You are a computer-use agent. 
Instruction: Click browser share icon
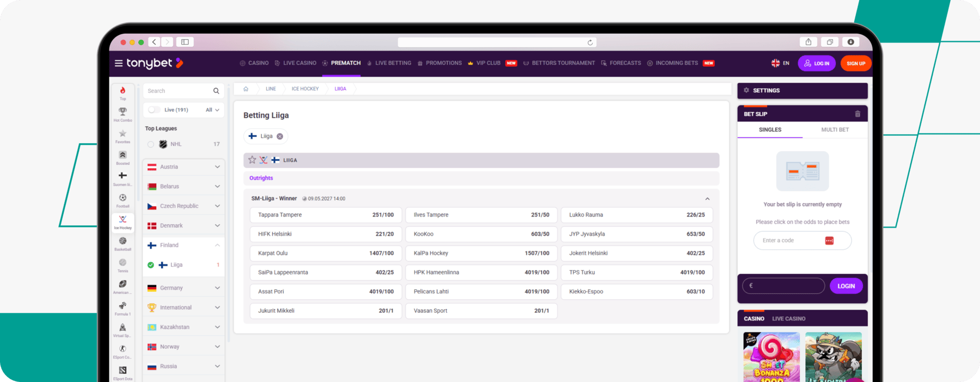(808, 42)
